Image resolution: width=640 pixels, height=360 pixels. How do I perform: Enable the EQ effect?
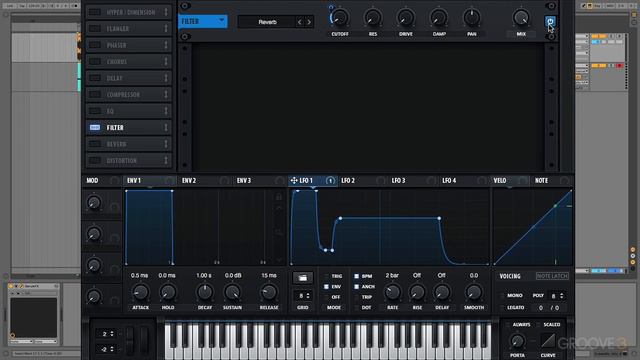95,111
